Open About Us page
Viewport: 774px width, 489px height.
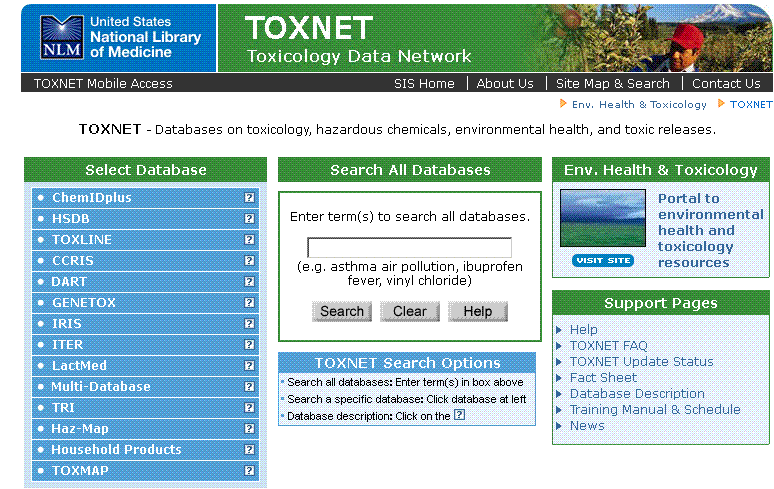(505, 83)
